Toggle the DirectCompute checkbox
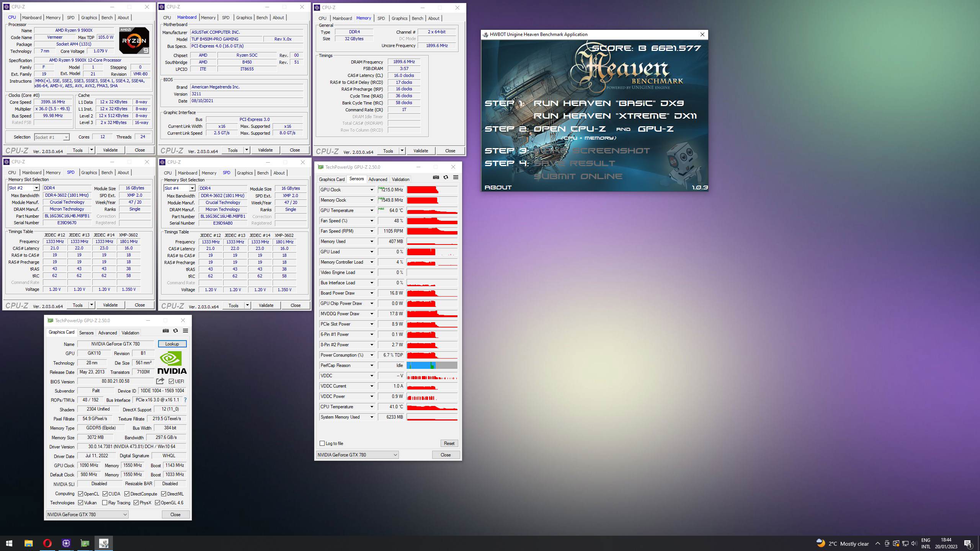Screen dimensions: 980x551 pyautogui.click(x=127, y=494)
